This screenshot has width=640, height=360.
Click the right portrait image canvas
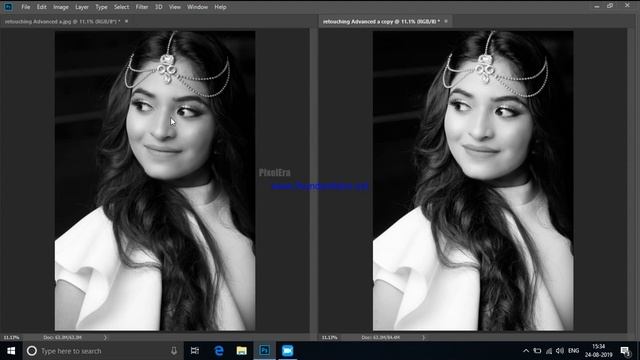[x=473, y=180]
